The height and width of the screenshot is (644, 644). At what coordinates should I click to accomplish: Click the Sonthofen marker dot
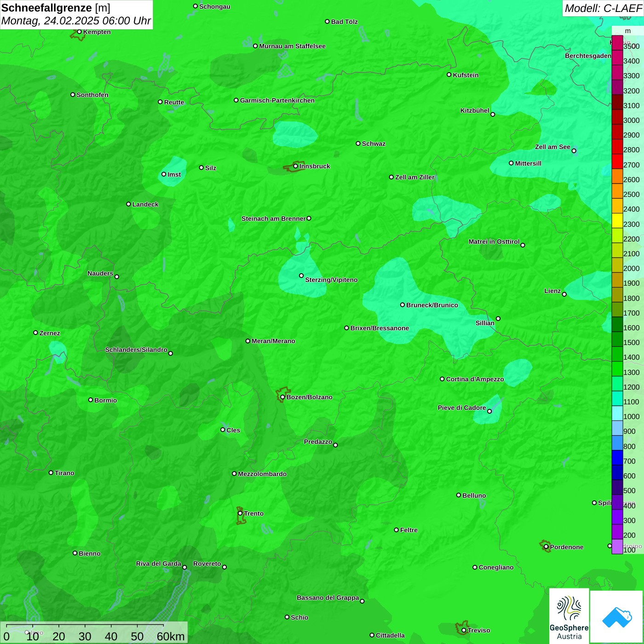pyautogui.click(x=73, y=95)
